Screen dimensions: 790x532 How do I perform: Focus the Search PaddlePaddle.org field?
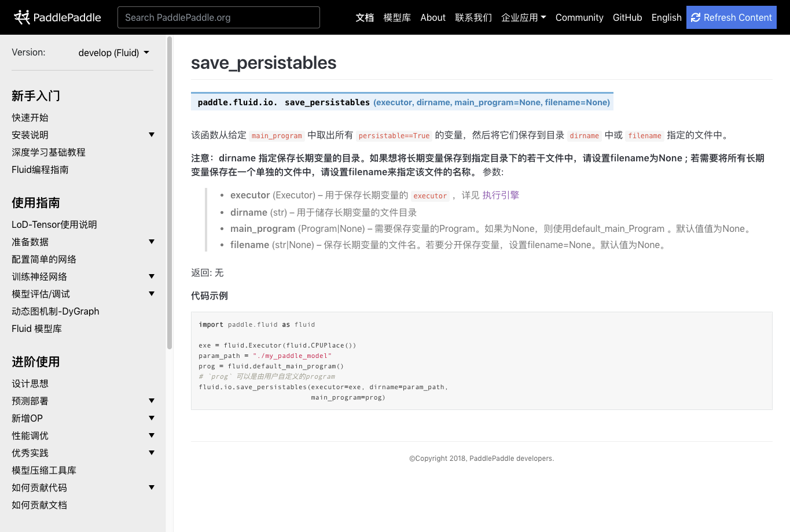(x=219, y=17)
